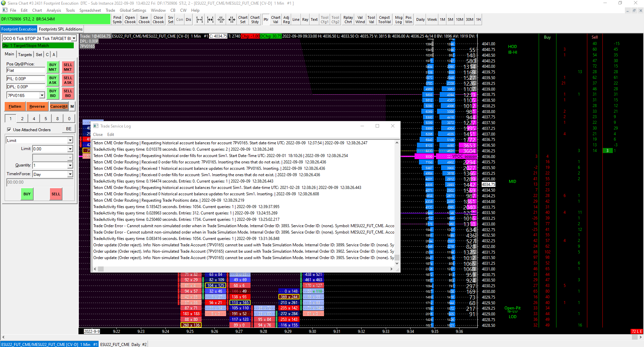Click the expand bar spacing icon
The height and width of the screenshot is (347, 644).
(x=200, y=19)
